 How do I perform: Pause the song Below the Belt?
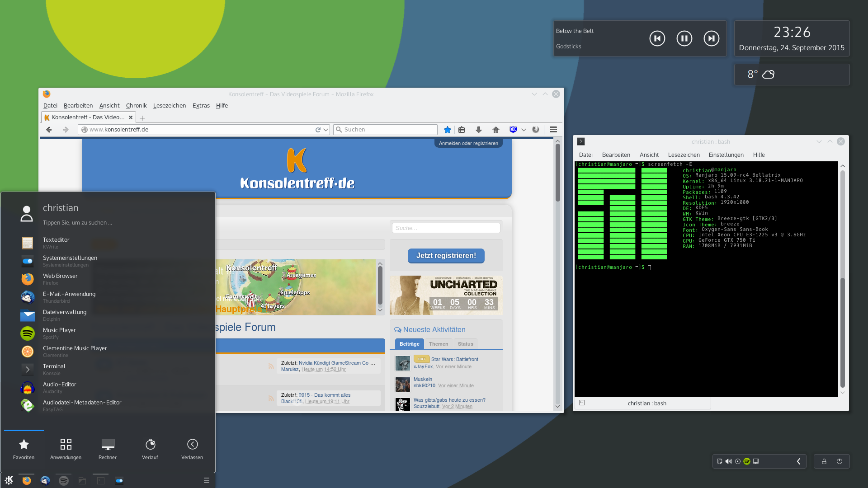coord(684,38)
